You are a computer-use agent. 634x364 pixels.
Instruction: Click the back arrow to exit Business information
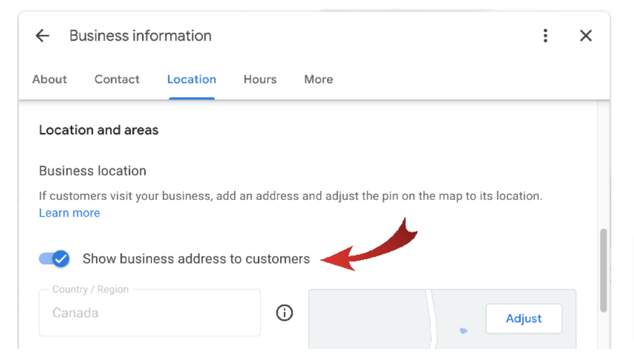[41, 36]
